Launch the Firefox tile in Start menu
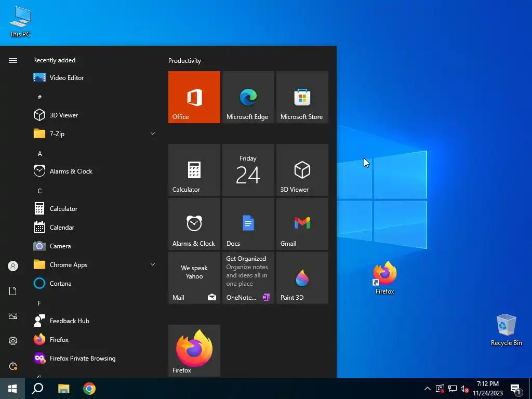 click(194, 351)
